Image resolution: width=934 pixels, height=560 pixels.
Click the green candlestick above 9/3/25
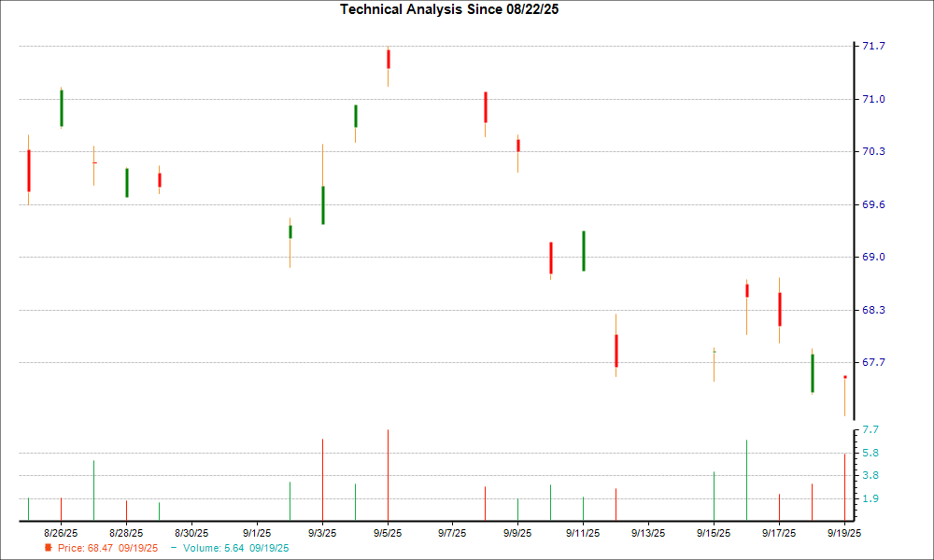323,205
